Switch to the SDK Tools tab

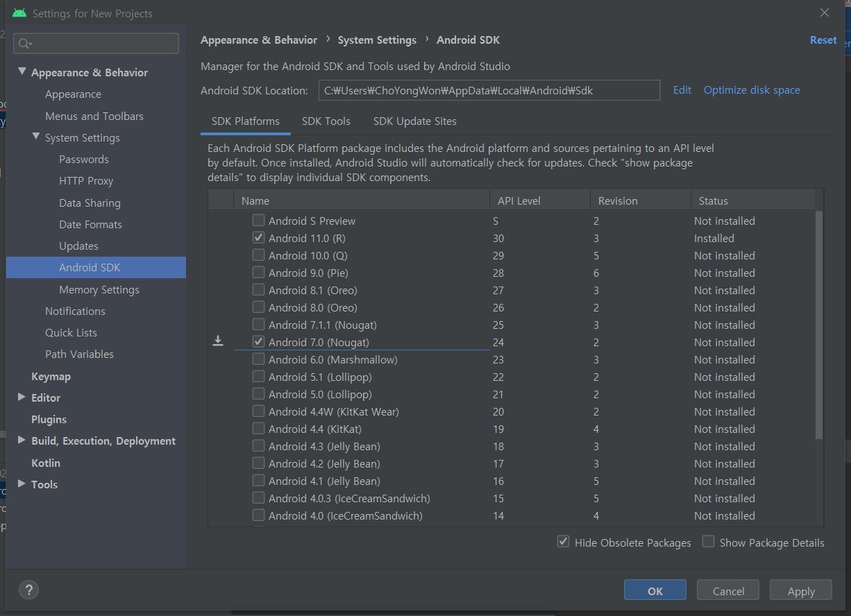click(x=326, y=121)
